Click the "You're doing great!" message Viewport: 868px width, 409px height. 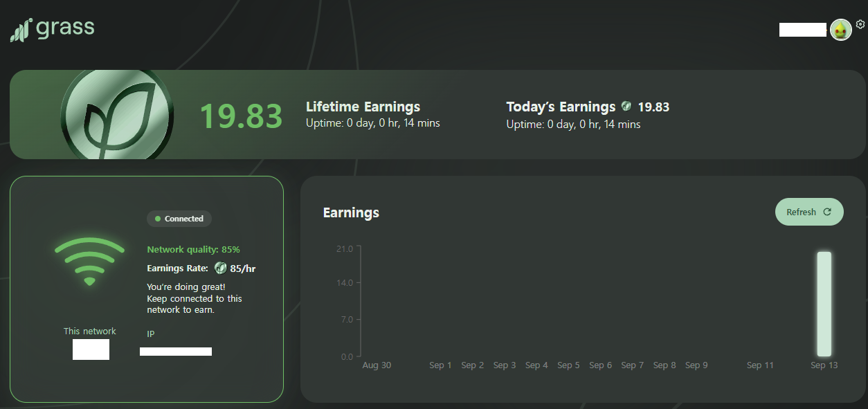(x=186, y=287)
